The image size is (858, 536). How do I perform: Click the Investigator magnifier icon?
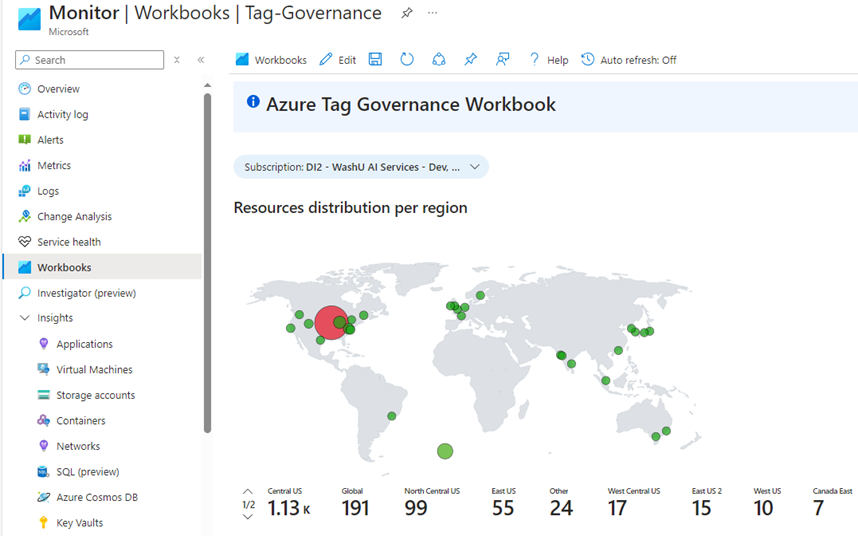25,293
